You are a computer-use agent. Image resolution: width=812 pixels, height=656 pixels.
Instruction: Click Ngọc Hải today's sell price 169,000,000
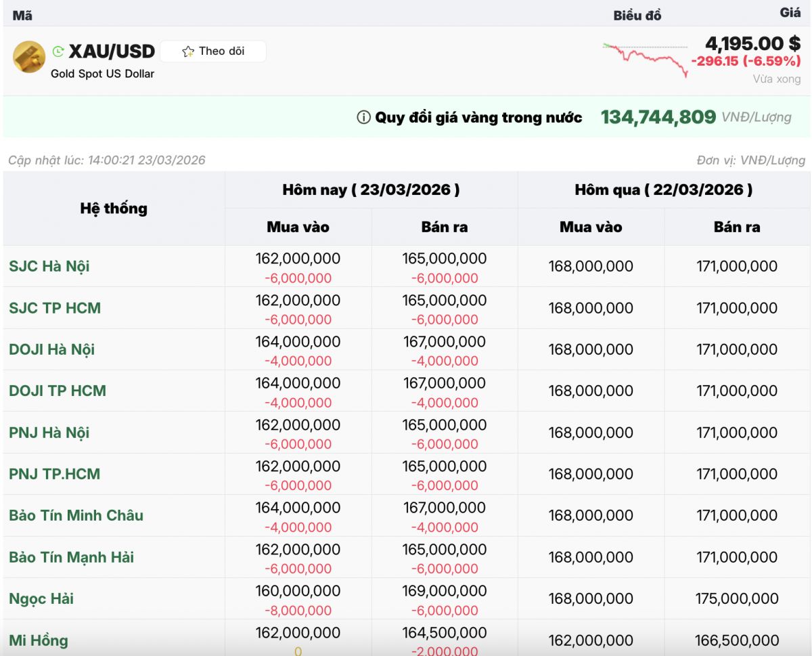(x=445, y=591)
